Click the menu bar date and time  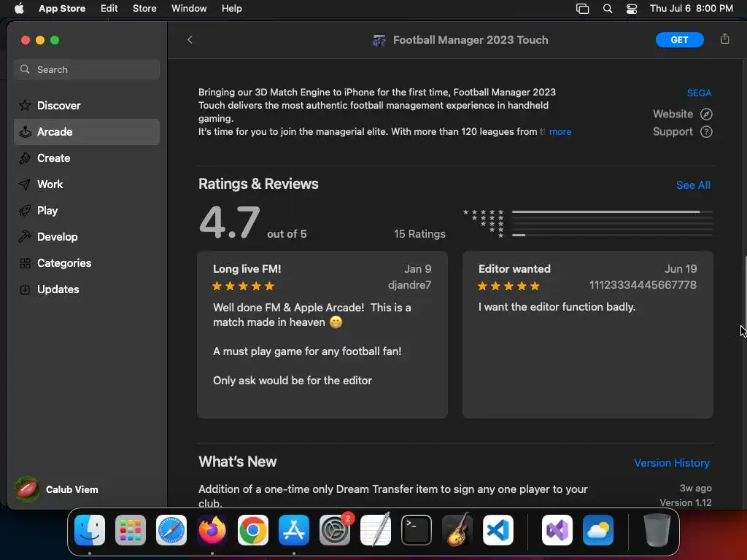click(x=692, y=9)
